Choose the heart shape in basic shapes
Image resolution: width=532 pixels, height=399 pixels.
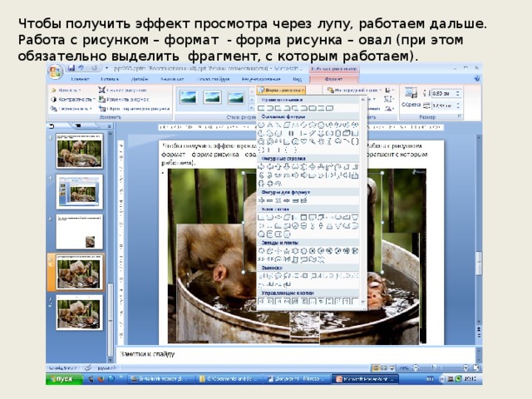tap(303, 141)
